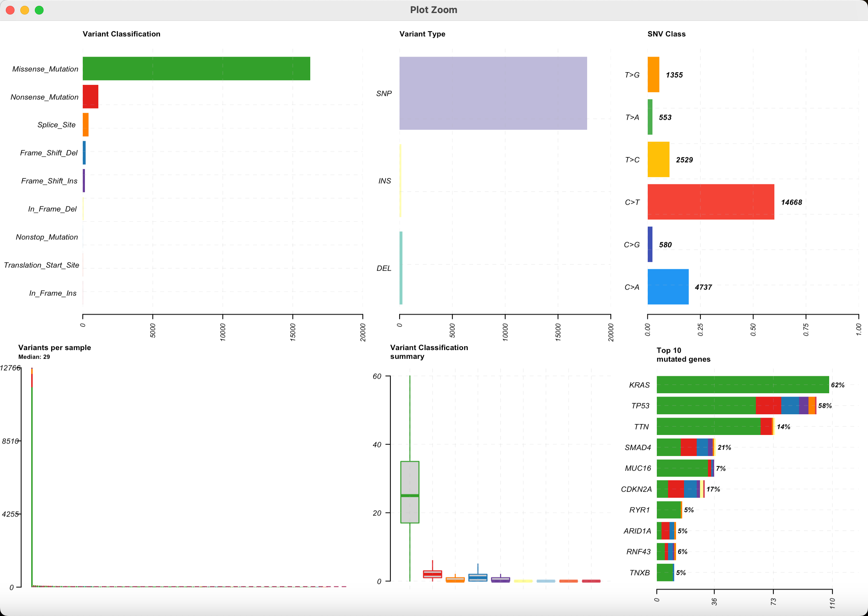
Task: Click the orange Splice_Site bar
Action: tap(86, 125)
